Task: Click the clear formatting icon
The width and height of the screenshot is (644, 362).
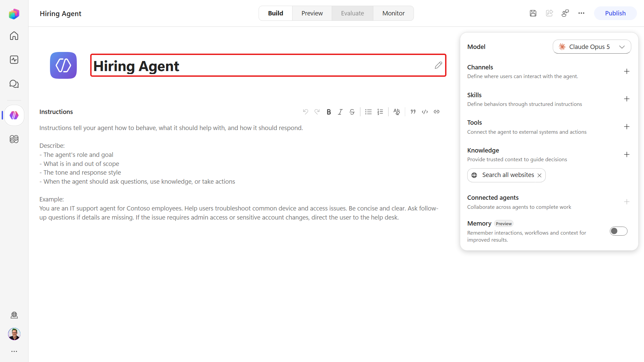Action: pyautogui.click(x=396, y=112)
